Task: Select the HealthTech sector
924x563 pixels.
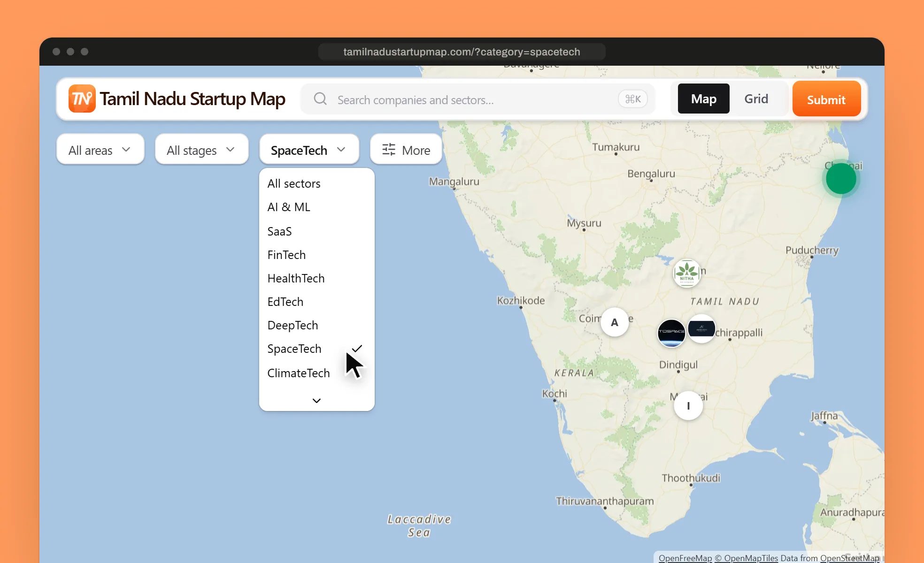Action: pos(316,278)
